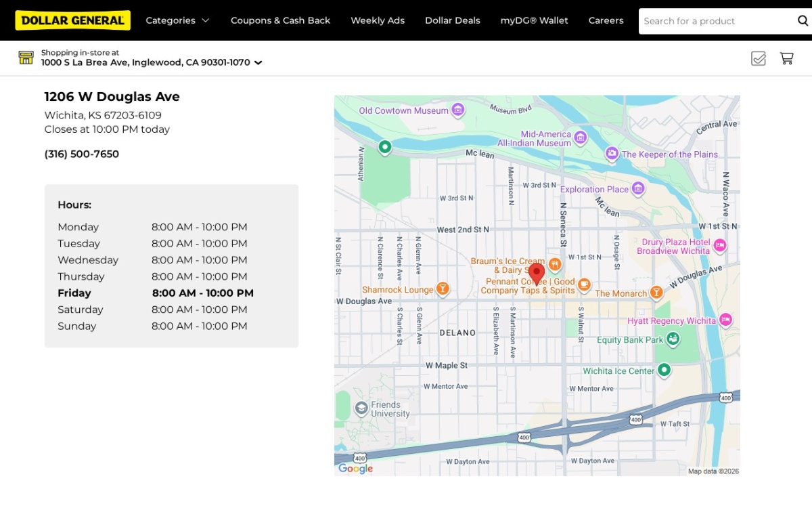Click Drury Plaza Hotel Broadview marker icon
Image resolution: width=812 pixels, height=508 pixels.
coord(720,246)
